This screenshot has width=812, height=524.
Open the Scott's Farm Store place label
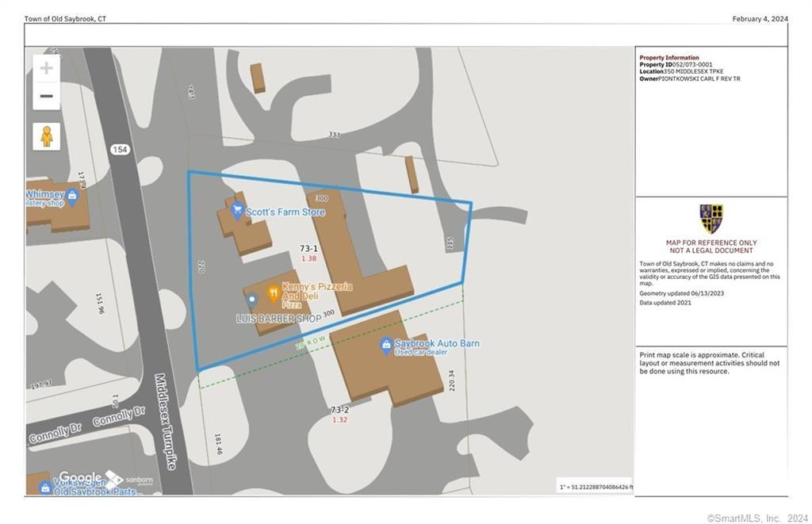tap(285, 212)
